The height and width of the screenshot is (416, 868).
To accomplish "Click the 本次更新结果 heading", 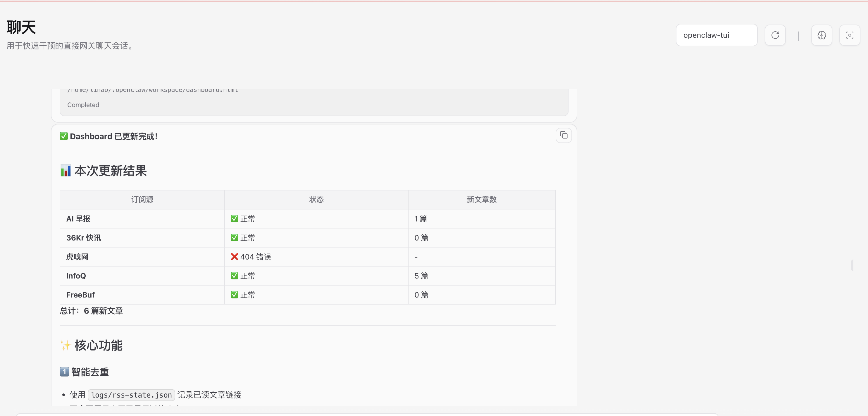I will (104, 171).
